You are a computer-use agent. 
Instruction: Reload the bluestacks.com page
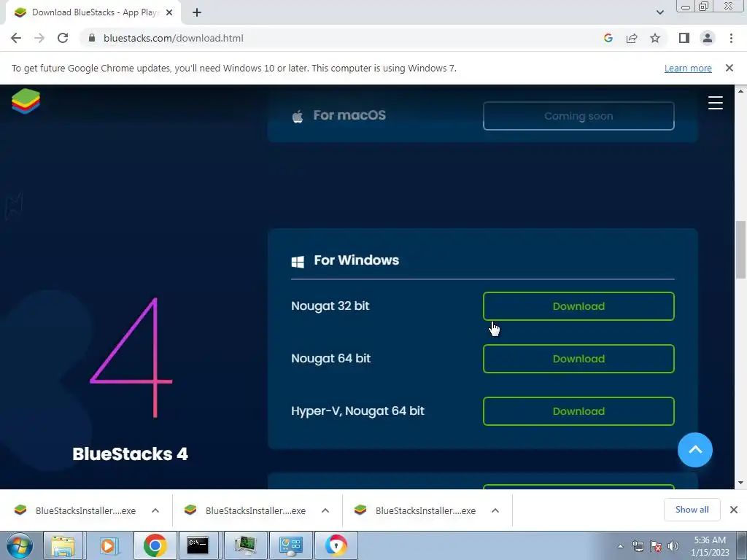coord(63,38)
